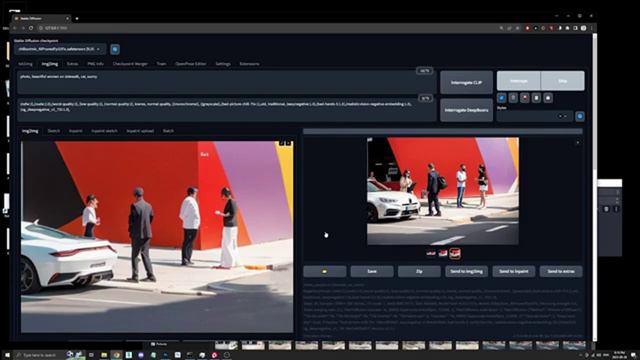Viewport: 640px width, 360px height.
Task: Click the Interrogate DeepBooru button
Action: (x=467, y=110)
